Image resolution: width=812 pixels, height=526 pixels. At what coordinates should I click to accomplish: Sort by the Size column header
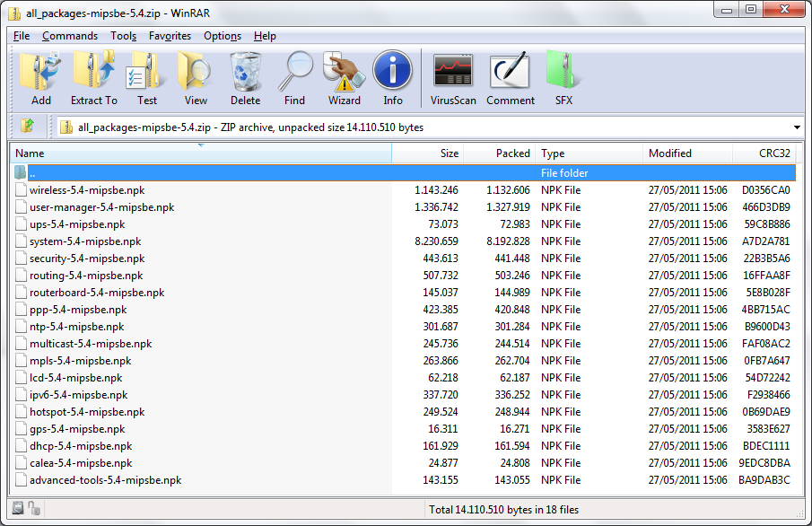[428, 153]
